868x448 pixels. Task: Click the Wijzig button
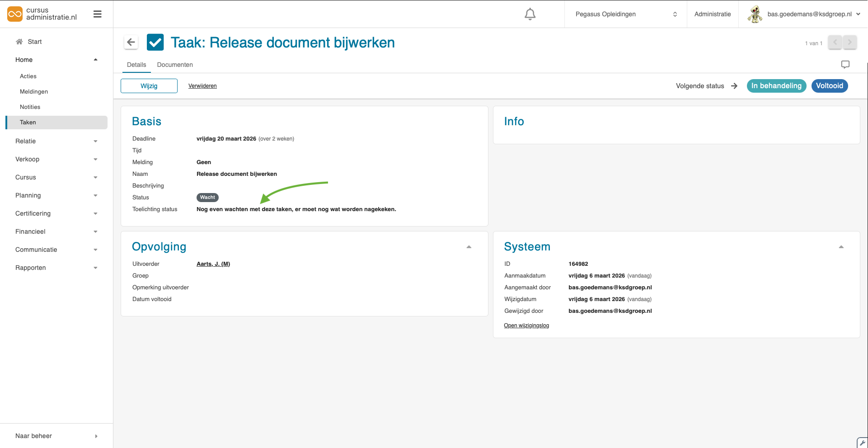click(149, 86)
